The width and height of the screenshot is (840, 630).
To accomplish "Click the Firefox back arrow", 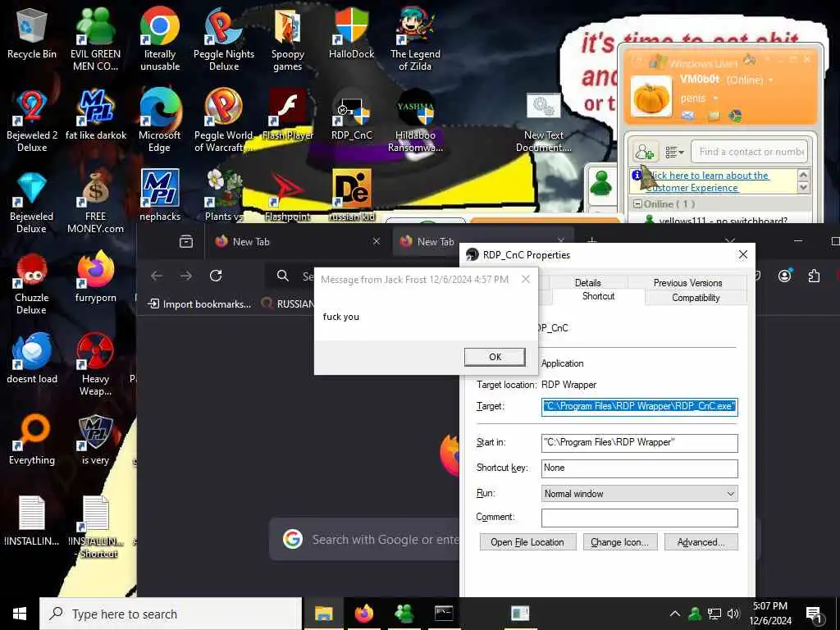I will pyautogui.click(x=157, y=276).
